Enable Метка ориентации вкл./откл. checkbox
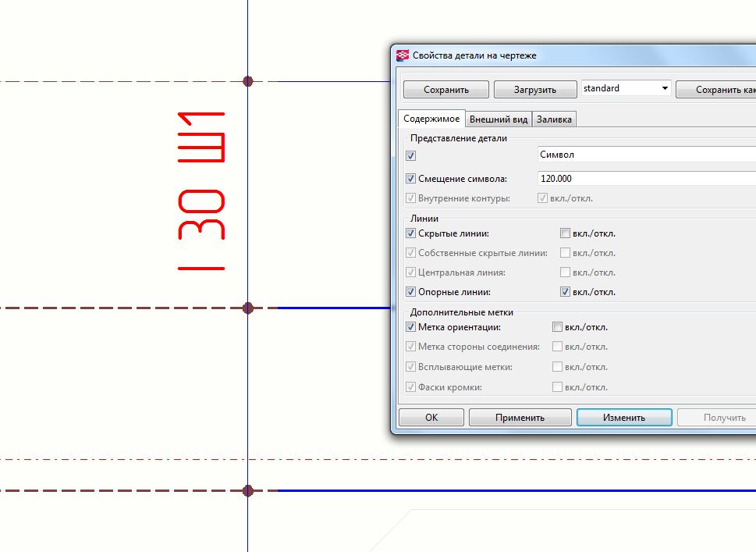This screenshot has width=756, height=552. pyautogui.click(x=557, y=326)
